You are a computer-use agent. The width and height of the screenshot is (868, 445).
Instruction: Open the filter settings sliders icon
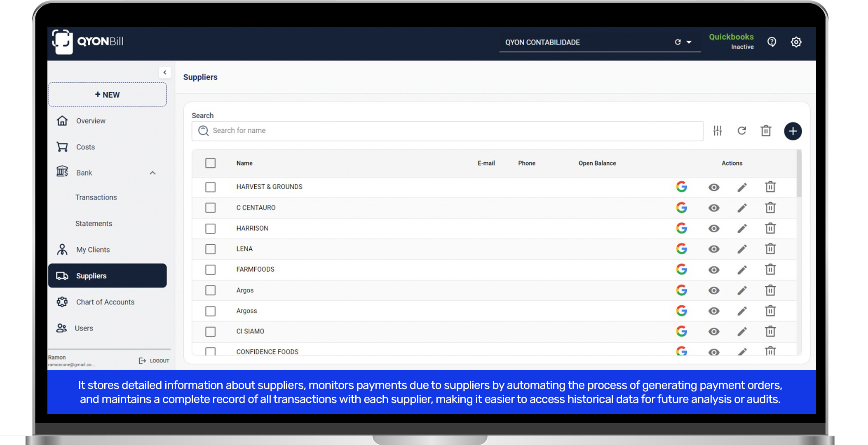tap(717, 131)
